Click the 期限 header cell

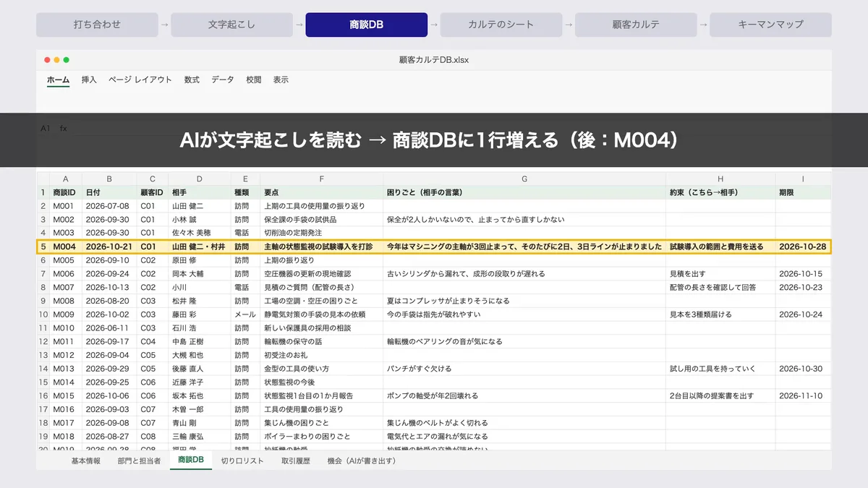pyautogui.click(x=804, y=193)
